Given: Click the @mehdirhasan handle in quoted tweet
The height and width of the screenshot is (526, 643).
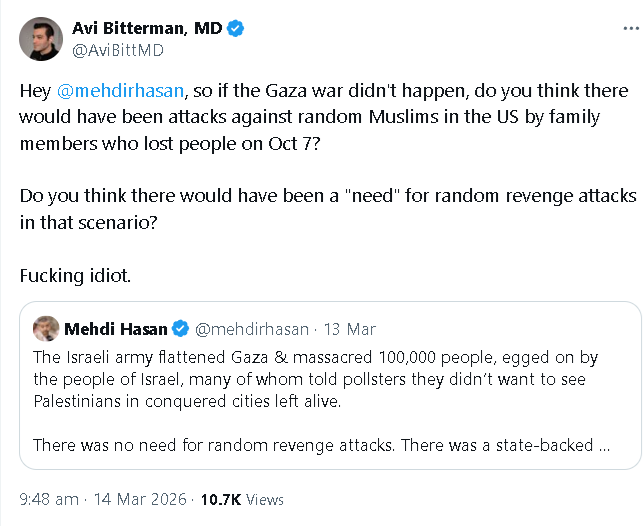Looking at the screenshot, I should [252, 329].
